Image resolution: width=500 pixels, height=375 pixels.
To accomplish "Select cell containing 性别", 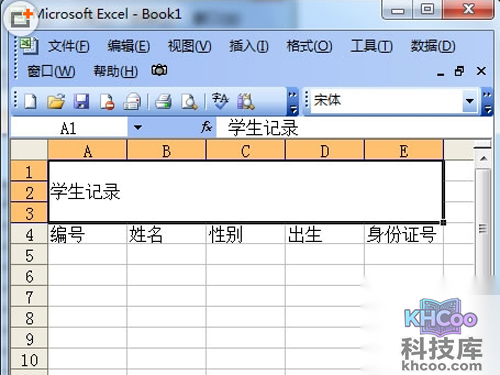I will 245,234.
